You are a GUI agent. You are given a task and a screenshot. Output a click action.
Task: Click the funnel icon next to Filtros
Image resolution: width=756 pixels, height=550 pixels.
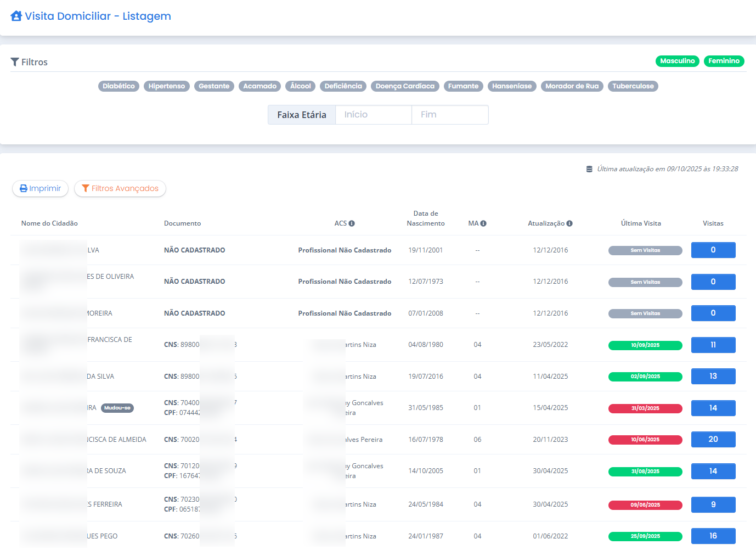point(15,62)
